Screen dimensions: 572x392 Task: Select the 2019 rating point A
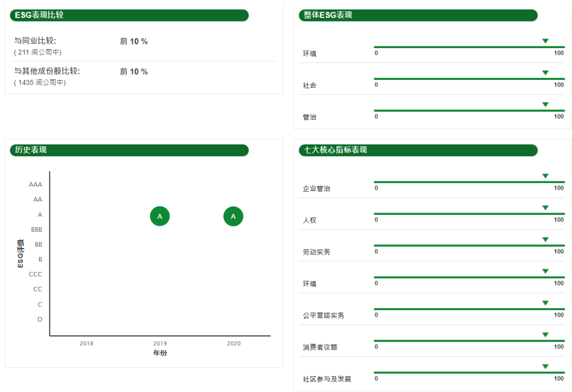coord(160,216)
